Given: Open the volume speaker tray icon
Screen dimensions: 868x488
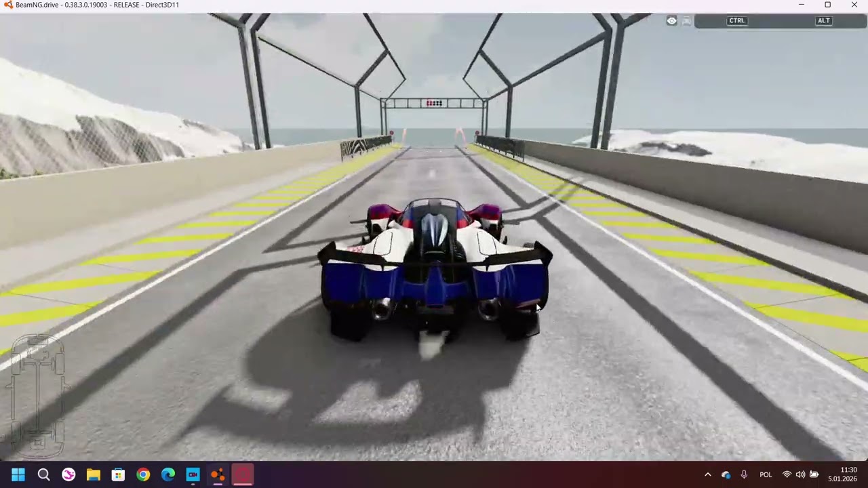Looking at the screenshot, I should tap(800, 475).
